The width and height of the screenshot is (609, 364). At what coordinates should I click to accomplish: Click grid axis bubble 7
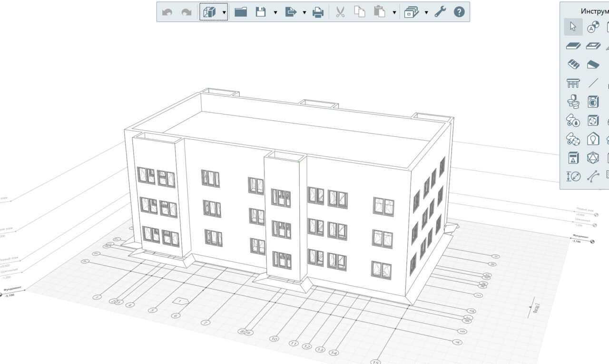206,323
